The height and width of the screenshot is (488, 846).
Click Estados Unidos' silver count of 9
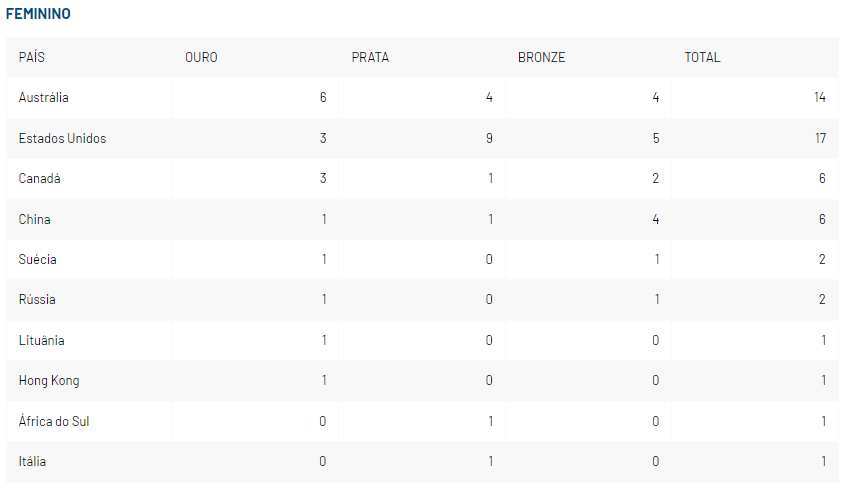coord(489,138)
